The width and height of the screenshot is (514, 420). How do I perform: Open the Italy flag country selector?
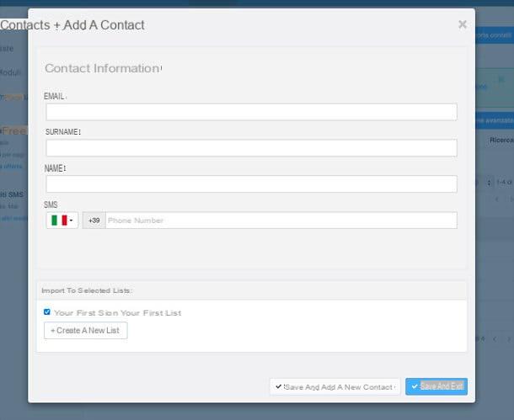point(62,221)
